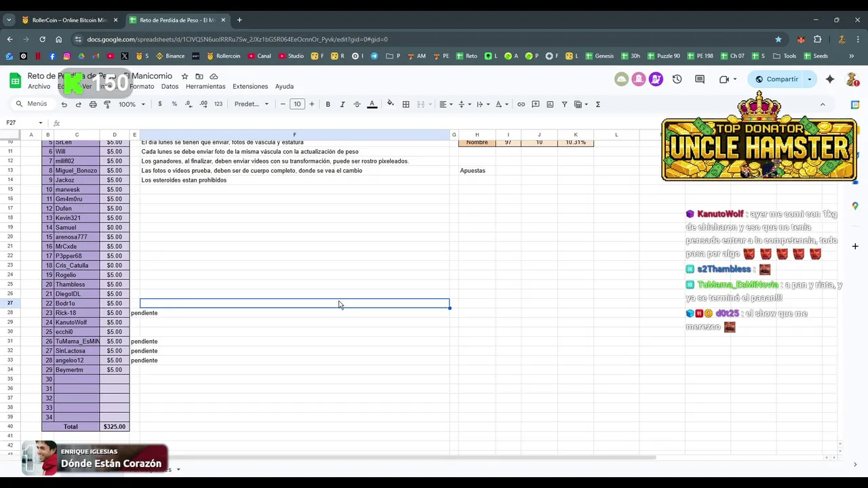Print the spreadsheet using the printer icon
Viewport: 868px width, 488px height.
point(93,104)
